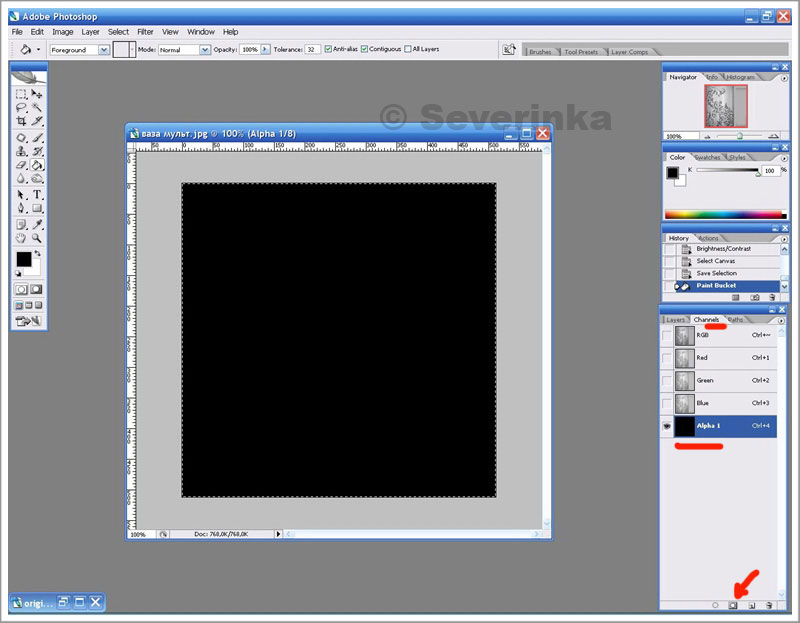Pick the Crop tool in toolbox
The width and height of the screenshot is (800, 623).
tap(21, 121)
